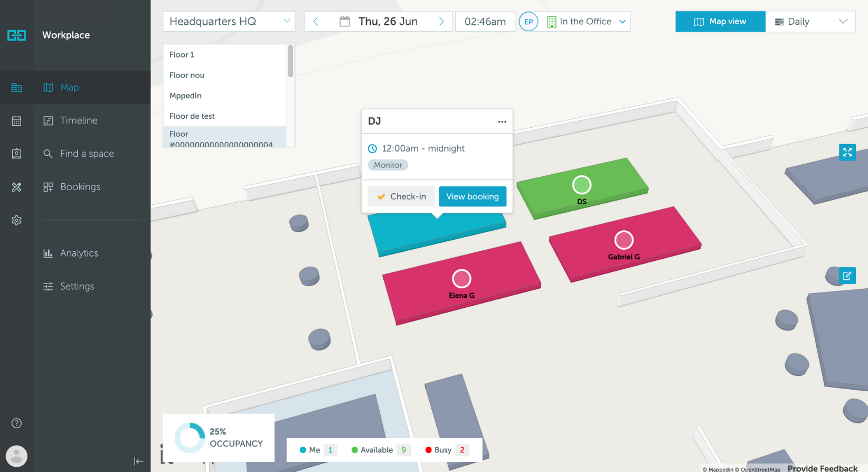Open the help question mark icon
Image resolution: width=868 pixels, height=472 pixels.
(x=16, y=423)
